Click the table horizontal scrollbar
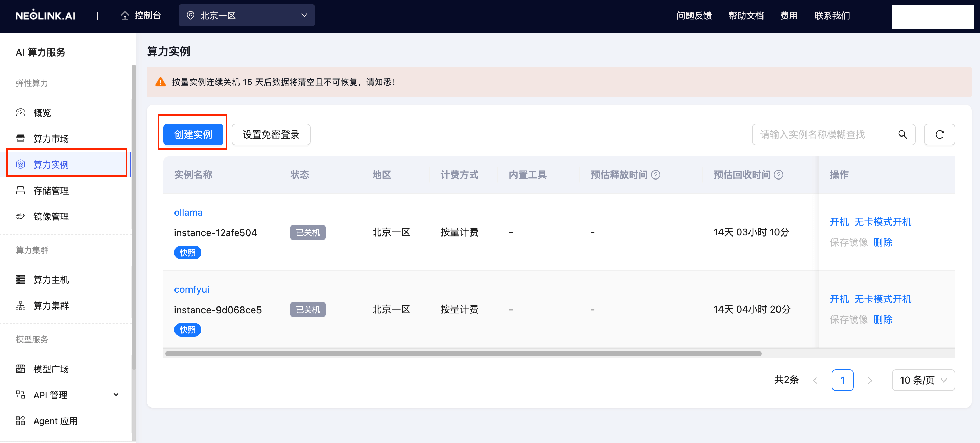Image resolution: width=980 pixels, height=443 pixels. pos(463,353)
